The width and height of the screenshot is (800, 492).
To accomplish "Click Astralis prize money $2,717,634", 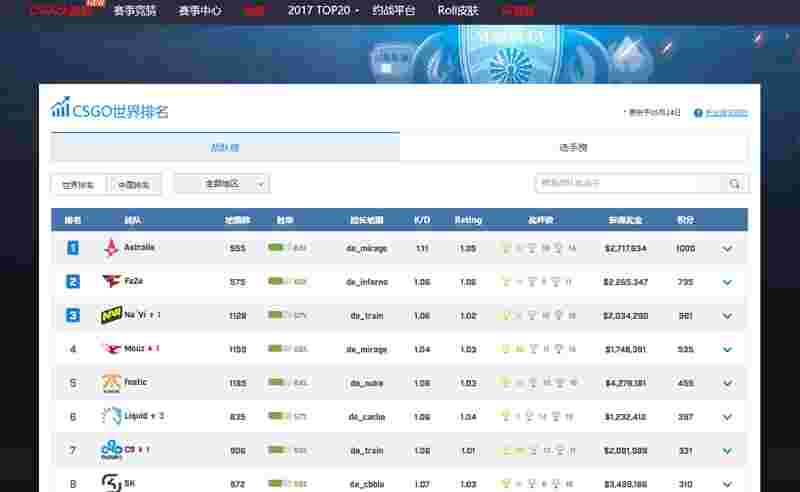I will (x=626, y=249).
